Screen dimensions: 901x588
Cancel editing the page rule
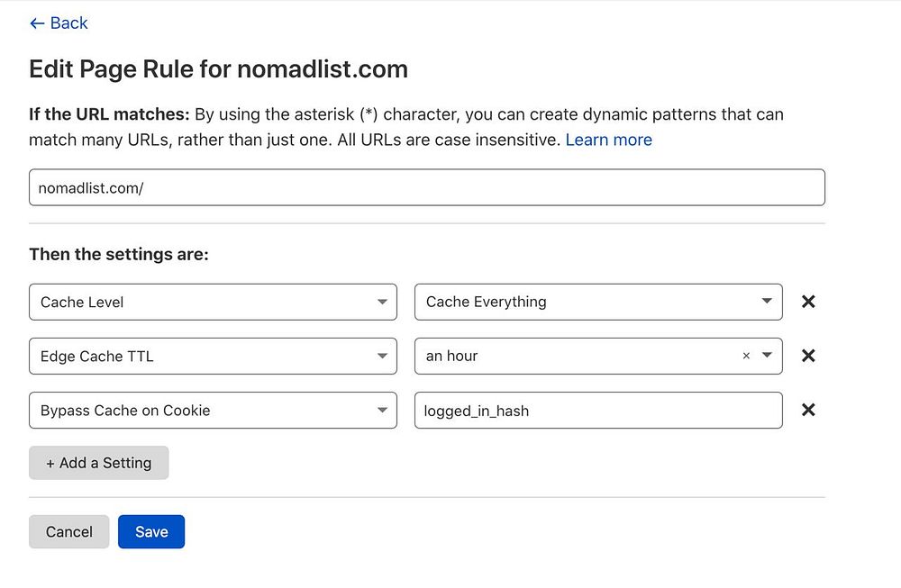tap(68, 531)
